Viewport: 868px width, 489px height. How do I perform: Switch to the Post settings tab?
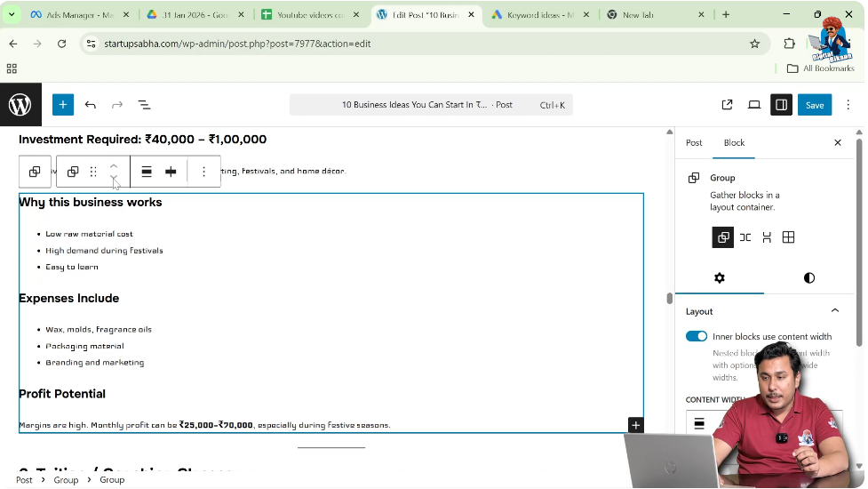(x=694, y=142)
